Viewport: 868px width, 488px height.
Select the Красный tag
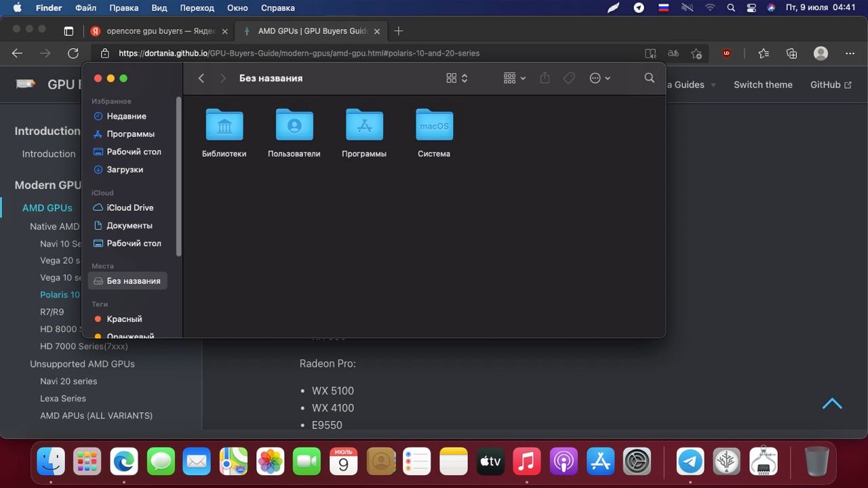[x=124, y=319]
